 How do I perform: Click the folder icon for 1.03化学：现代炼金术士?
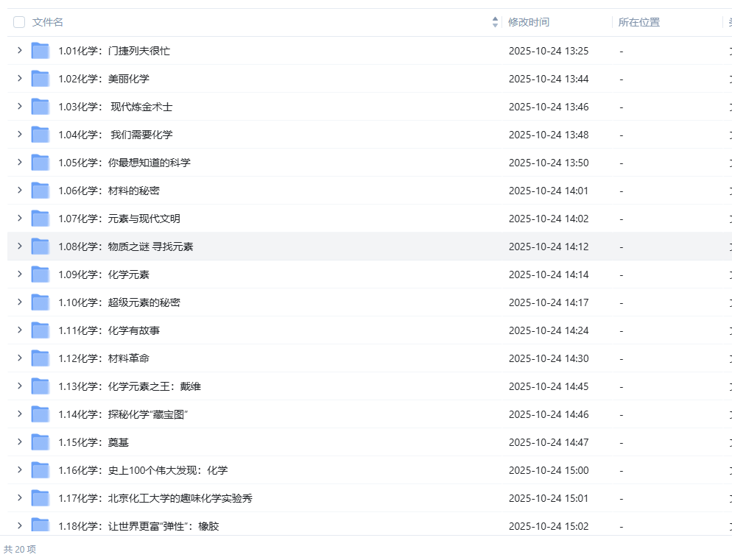point(41,107)
